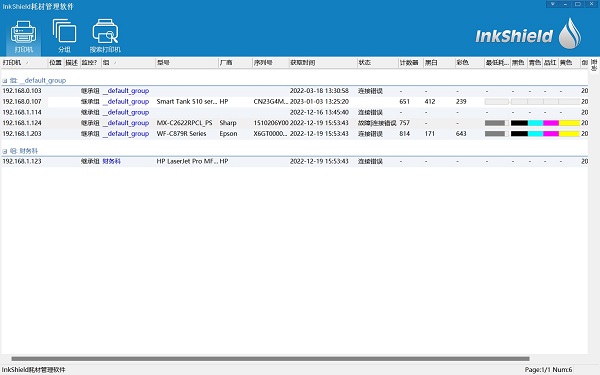Screen dimensions: 600x375
Task: Collapse the 财务科 group
Action: 5,151
